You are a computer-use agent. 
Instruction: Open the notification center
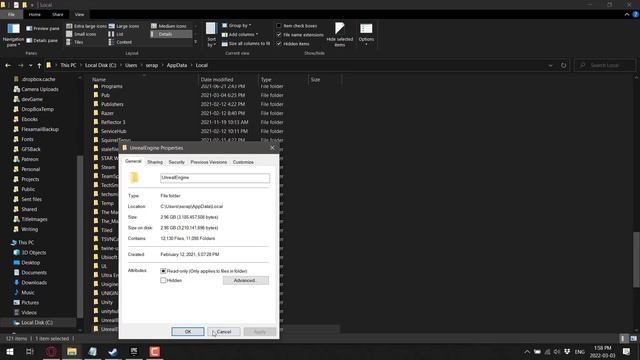click(x=626, y=351)
